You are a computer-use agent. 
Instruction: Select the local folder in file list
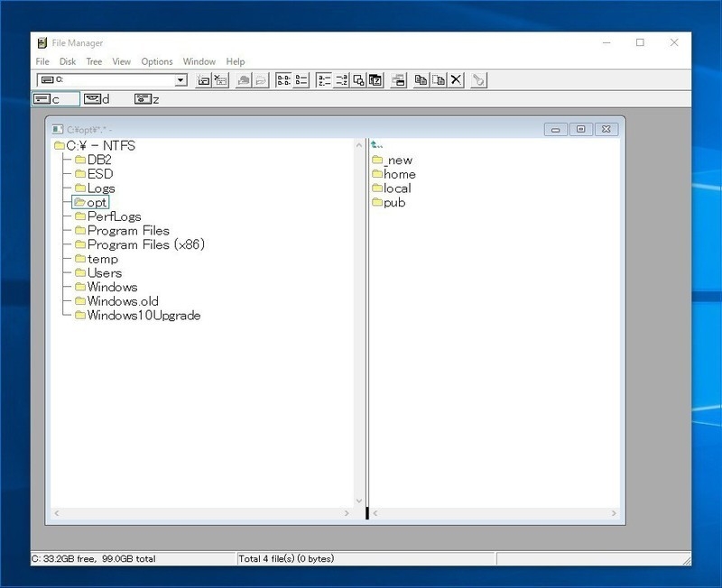(x=392, y=188)
